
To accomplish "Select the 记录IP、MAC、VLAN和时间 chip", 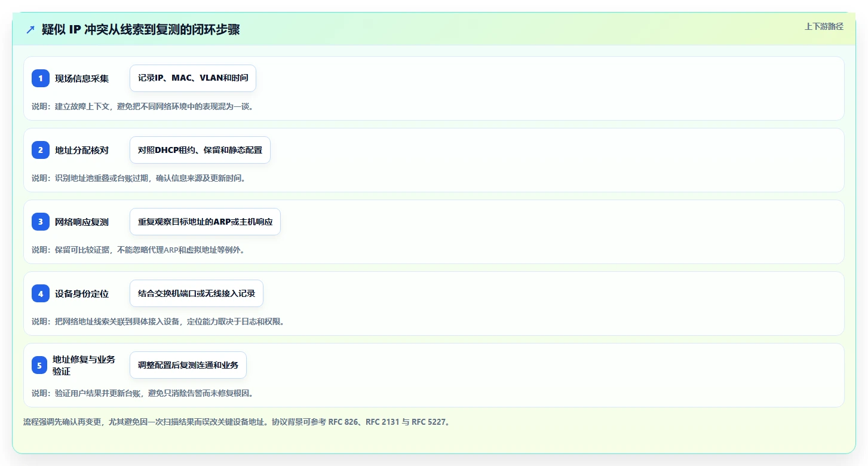I will click(193, 78).
